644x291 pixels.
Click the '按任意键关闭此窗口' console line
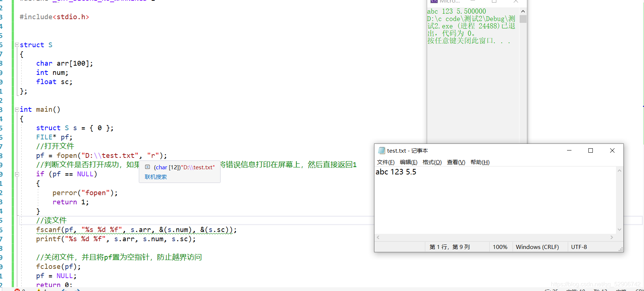pos(469,41)
